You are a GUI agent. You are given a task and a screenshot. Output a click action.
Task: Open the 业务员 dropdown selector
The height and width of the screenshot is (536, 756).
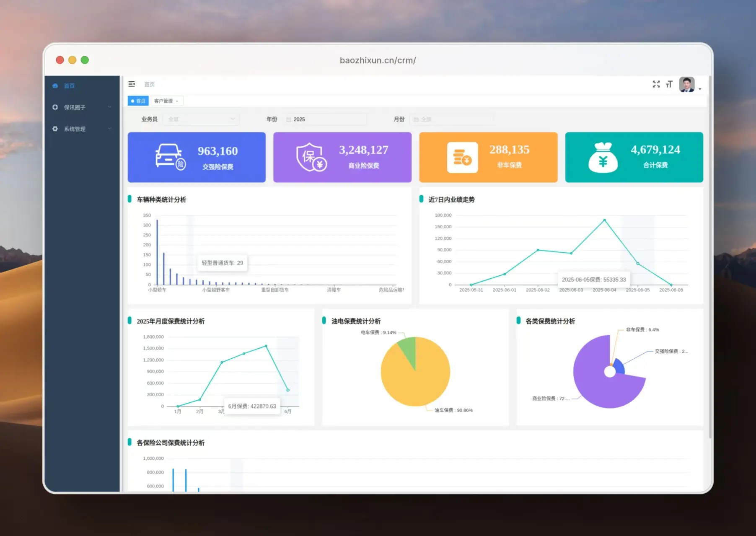pos(201,119)
